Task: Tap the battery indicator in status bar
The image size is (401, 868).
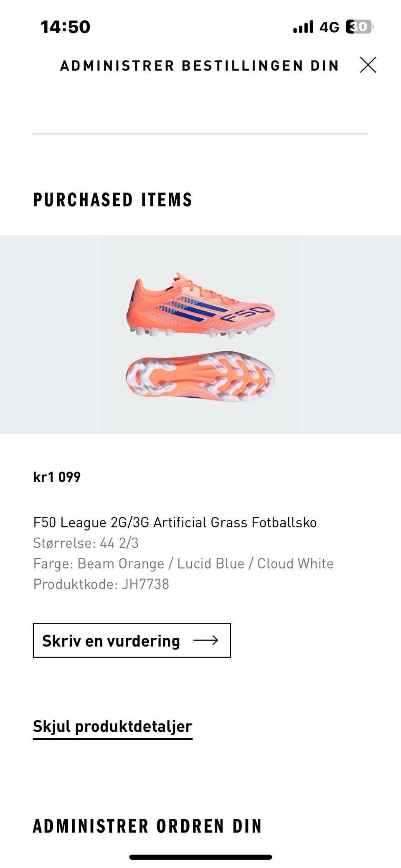Action: (x=359, y=27)
